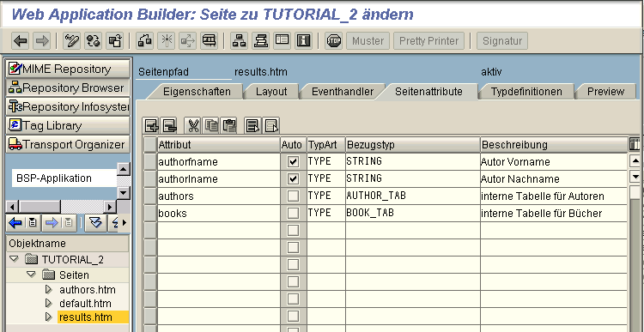The image size is (644, 332).
Task: Uncheck Auto for authorfname
Action: coord(293,161)
